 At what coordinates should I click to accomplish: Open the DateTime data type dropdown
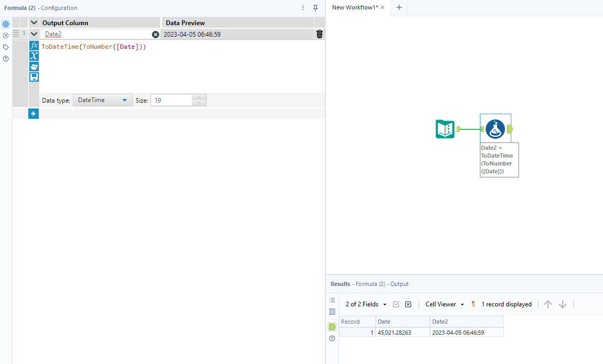(103, 100)
